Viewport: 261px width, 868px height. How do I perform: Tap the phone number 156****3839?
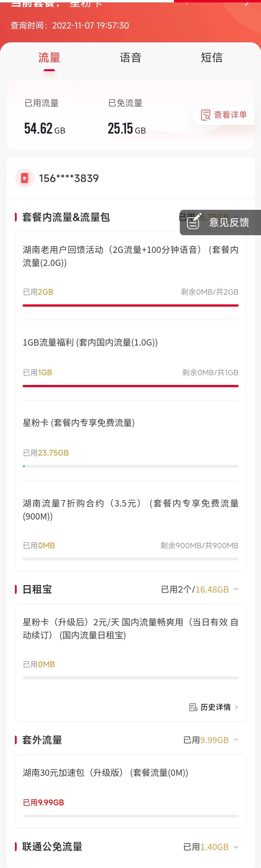(x=69, y=178)
